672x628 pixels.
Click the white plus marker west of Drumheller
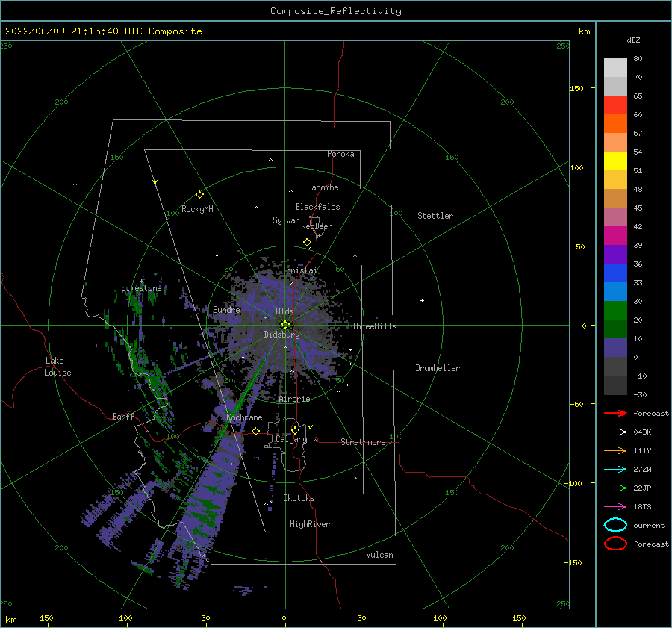[x=422, y=300]
